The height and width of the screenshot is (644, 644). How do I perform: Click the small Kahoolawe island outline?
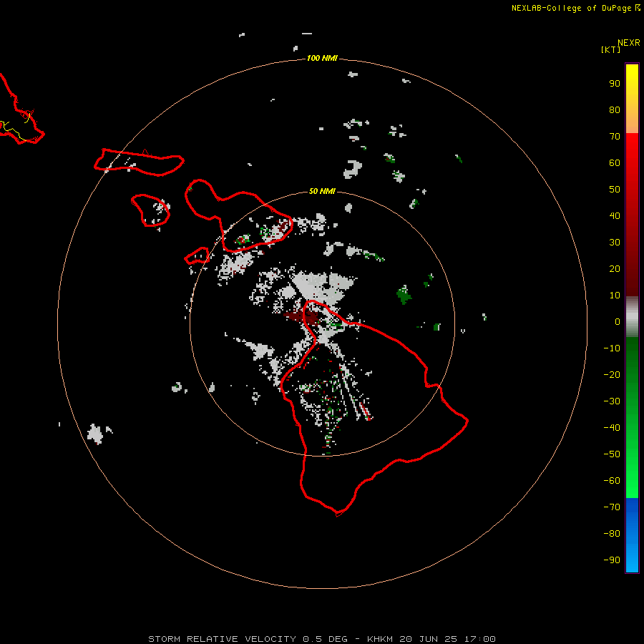[x=197, y=256]
